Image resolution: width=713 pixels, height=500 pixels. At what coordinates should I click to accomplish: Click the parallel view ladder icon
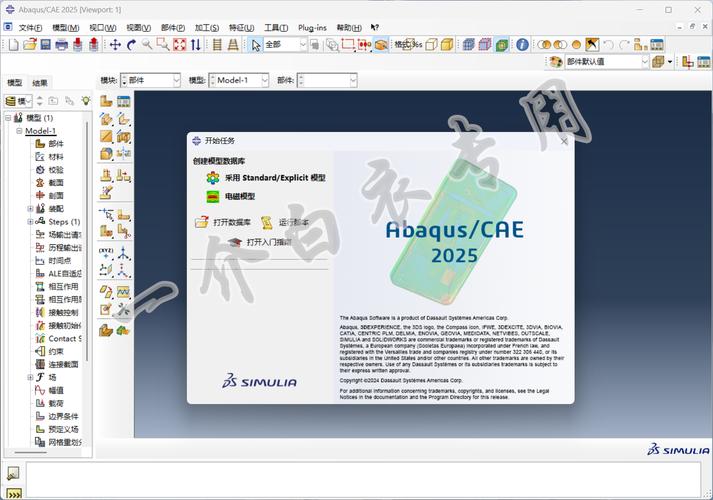pyautogui.click(x=217, y=45)
